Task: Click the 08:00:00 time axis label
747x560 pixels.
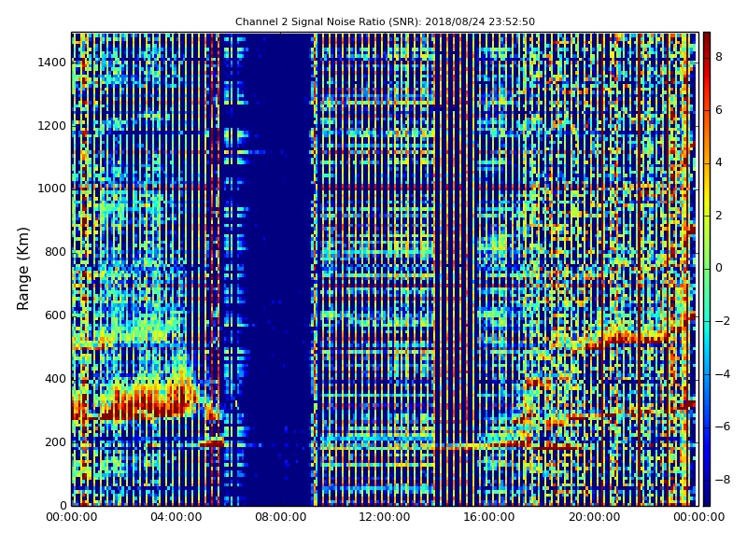Action: click(x=281, y=517)
